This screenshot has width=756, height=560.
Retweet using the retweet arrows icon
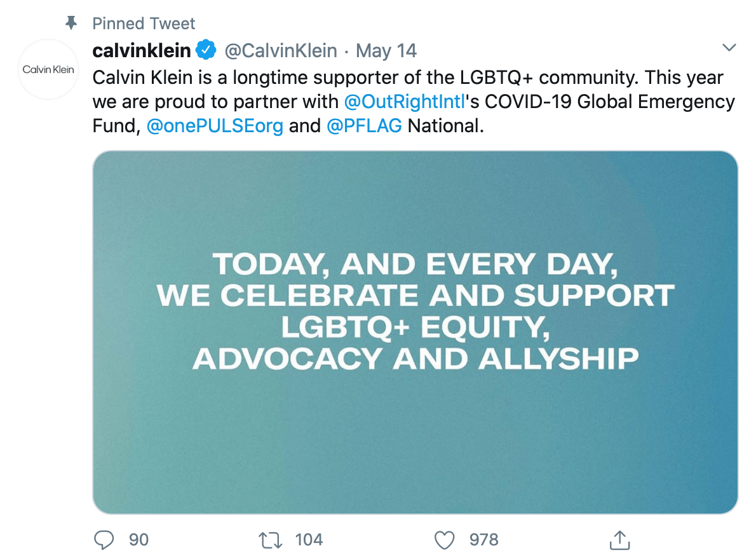tap(270, 540)
